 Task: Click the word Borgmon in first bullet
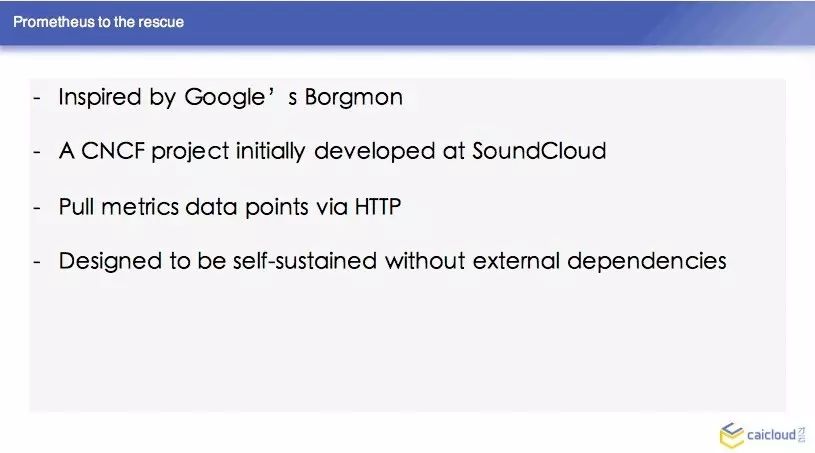click(353, 97)
